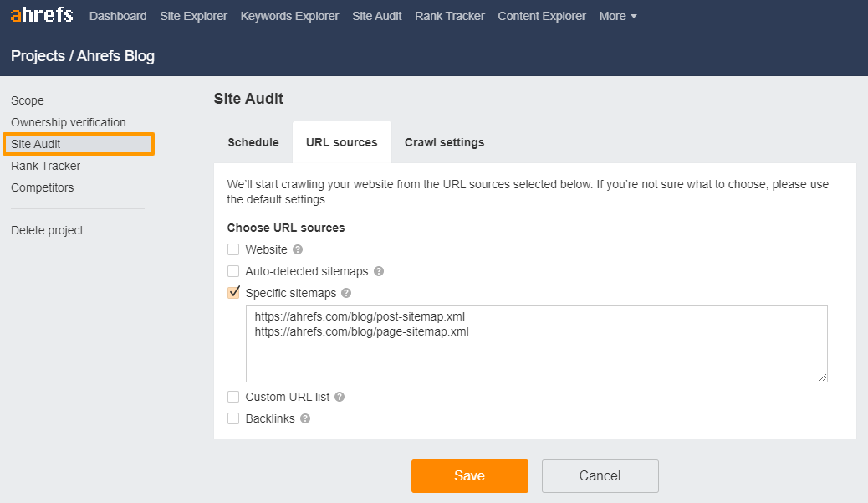
Task: Check the Custom URL list box
Action: [x=233, y=398]
